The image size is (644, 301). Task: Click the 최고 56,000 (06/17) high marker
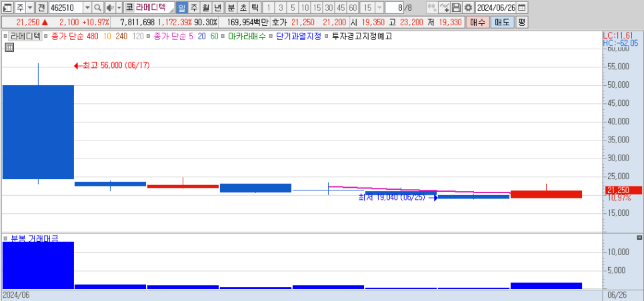pos(112,65)
